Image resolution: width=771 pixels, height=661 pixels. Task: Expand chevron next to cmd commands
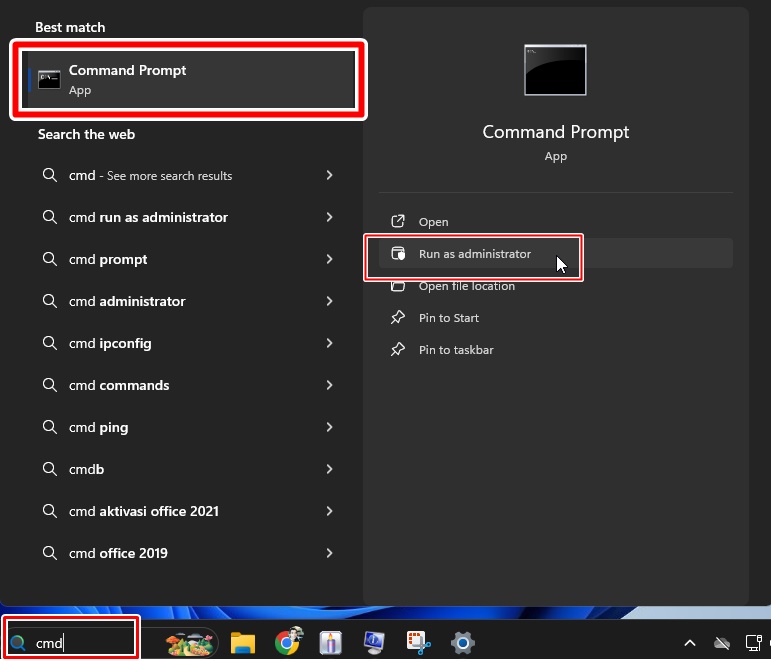329,385
